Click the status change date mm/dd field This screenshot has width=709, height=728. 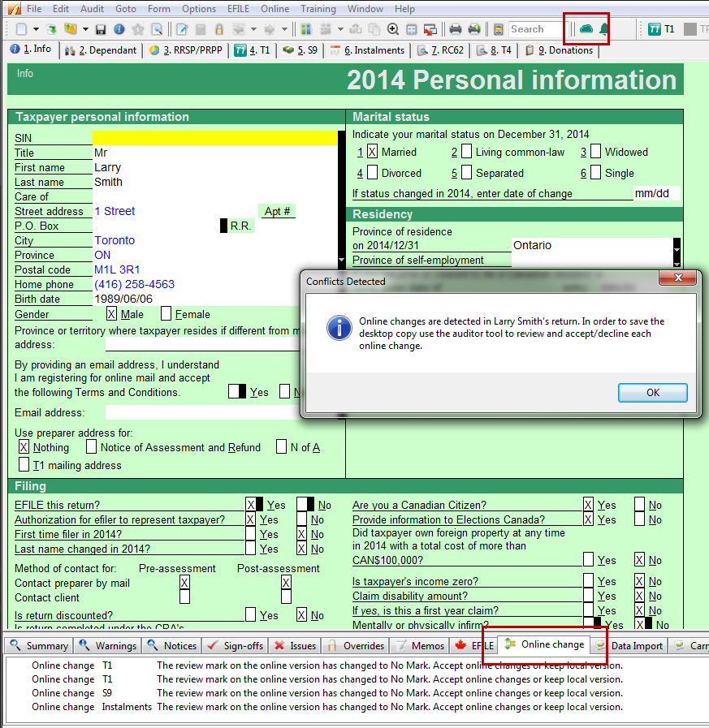(656, 193)
